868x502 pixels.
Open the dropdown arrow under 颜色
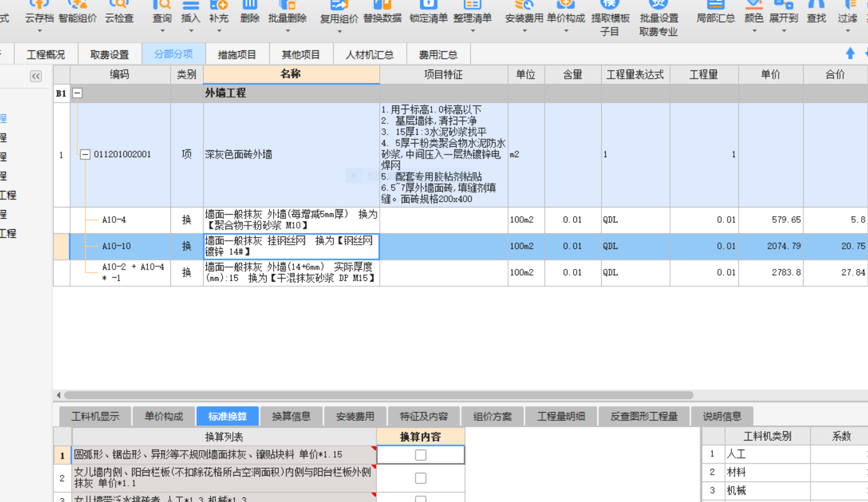[x=754, y=31]
